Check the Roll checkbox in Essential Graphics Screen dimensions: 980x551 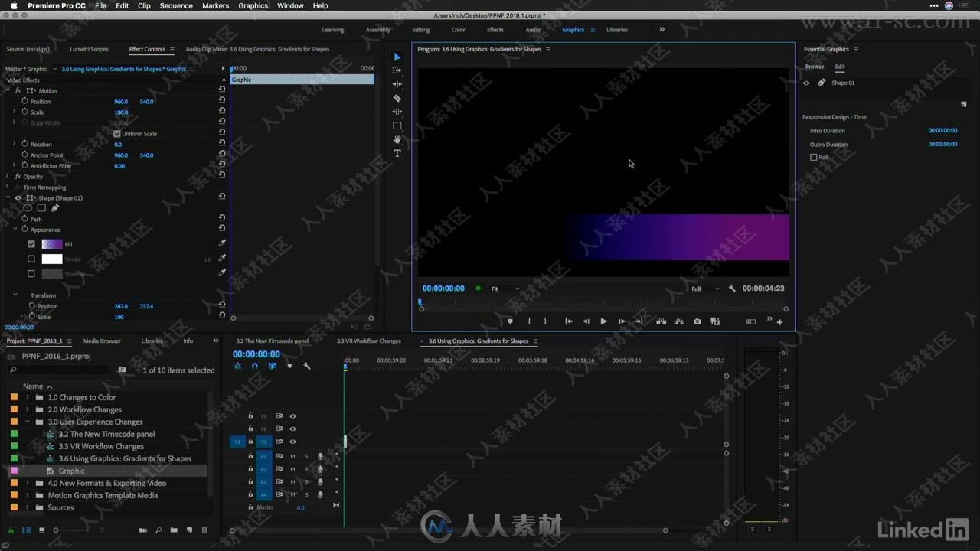pos(813,157)
